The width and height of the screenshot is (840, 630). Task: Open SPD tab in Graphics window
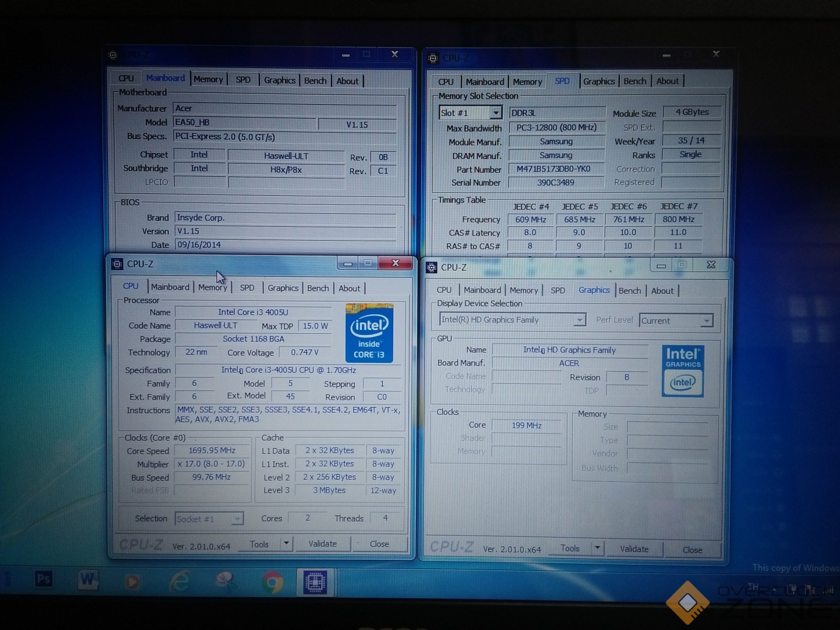pos(558,290)
